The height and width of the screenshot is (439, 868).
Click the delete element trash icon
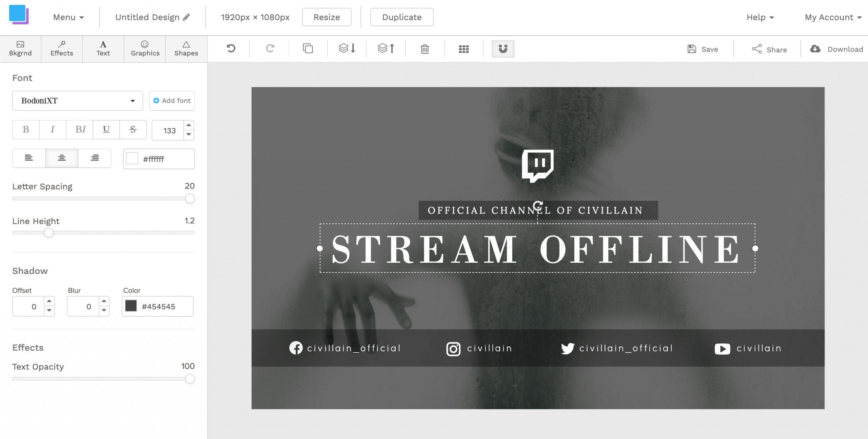point(425,49)
